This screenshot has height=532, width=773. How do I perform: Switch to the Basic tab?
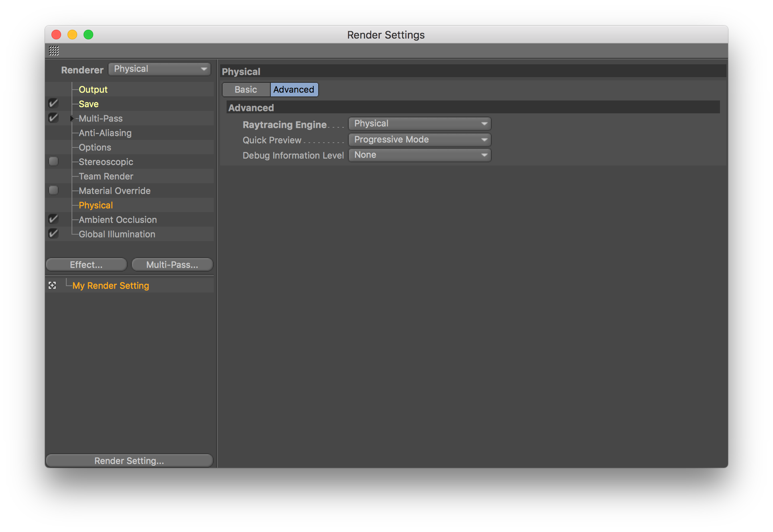(245, 89)
